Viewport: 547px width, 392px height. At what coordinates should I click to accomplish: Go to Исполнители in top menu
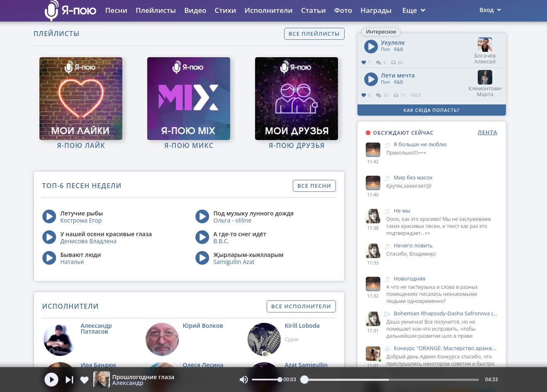268,10
